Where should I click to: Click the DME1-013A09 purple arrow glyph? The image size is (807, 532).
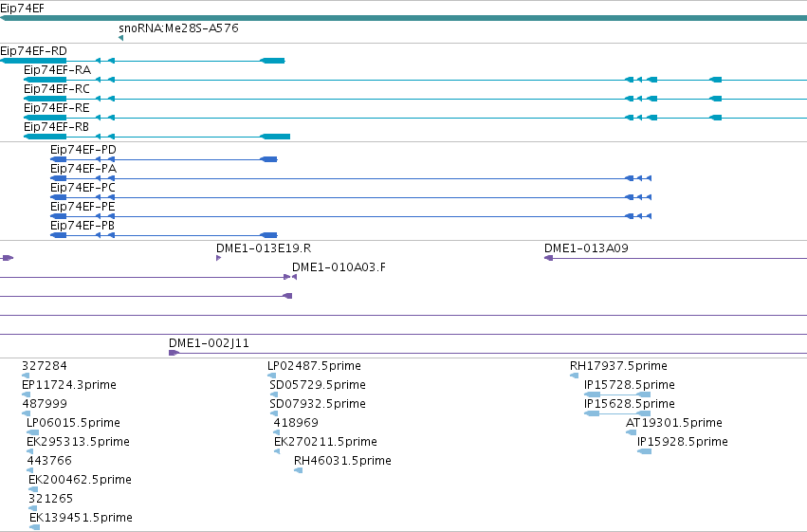pos(549,258)
